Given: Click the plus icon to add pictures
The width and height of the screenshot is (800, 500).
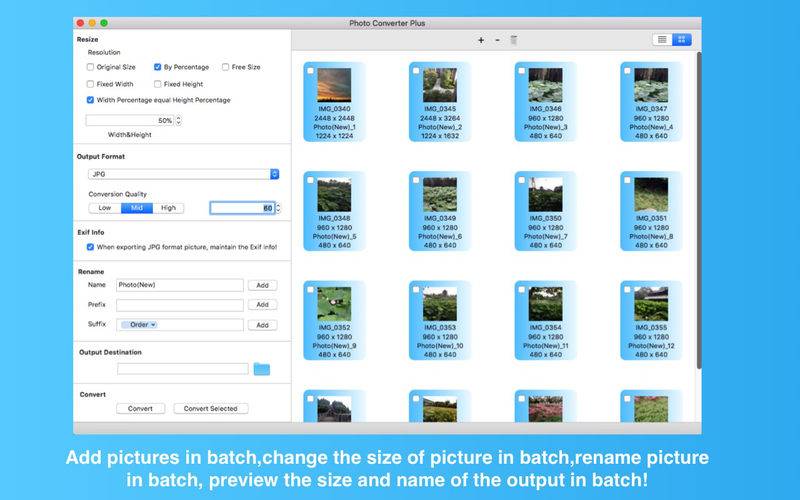Looking at the screenshot, I should [481, 40].
